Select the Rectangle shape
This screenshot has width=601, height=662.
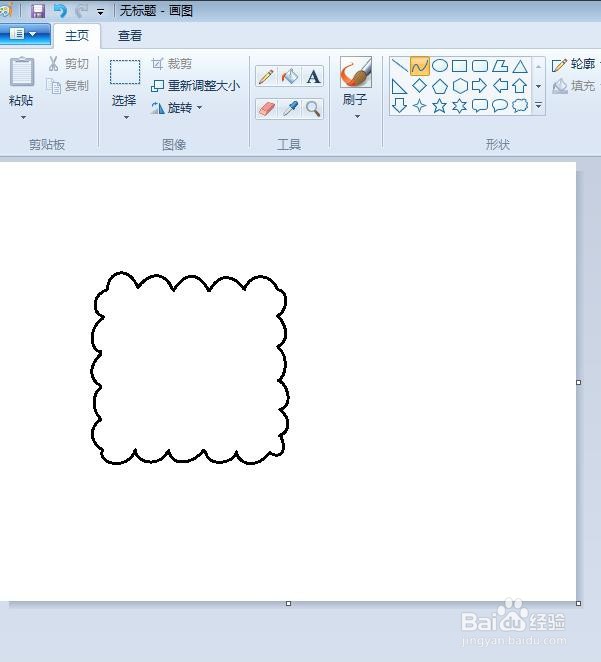pos(460,66)
